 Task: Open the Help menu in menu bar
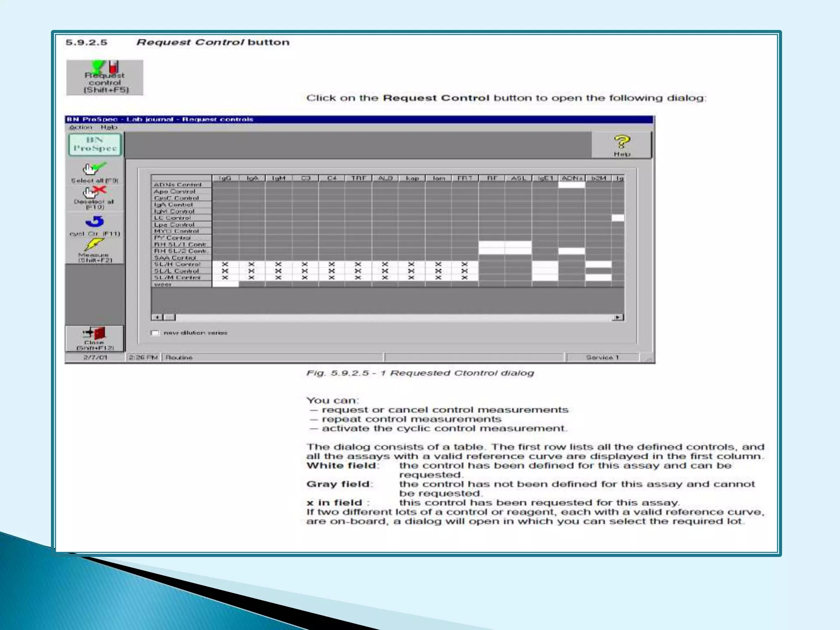(109, 127)
